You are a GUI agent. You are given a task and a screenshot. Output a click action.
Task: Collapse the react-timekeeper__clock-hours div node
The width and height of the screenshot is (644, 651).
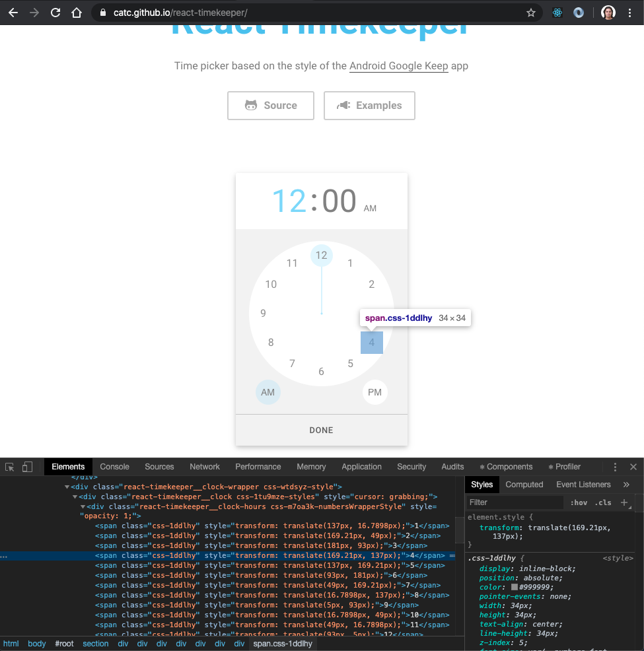pos(83,506)
